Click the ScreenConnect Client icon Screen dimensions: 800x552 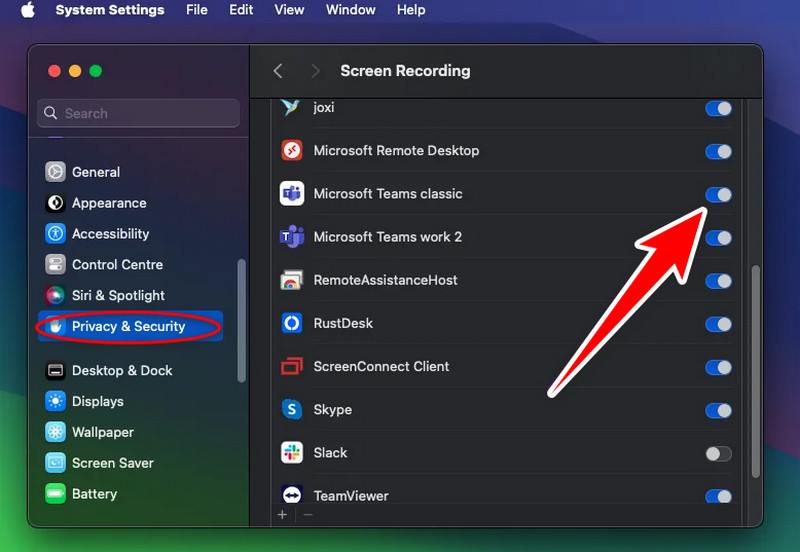point(292,366)
